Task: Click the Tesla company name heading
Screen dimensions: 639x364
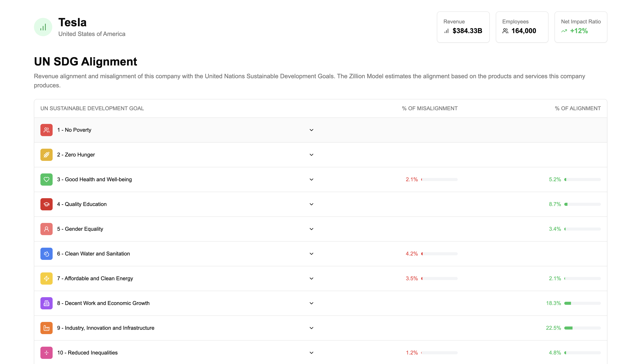Action: 72,22
